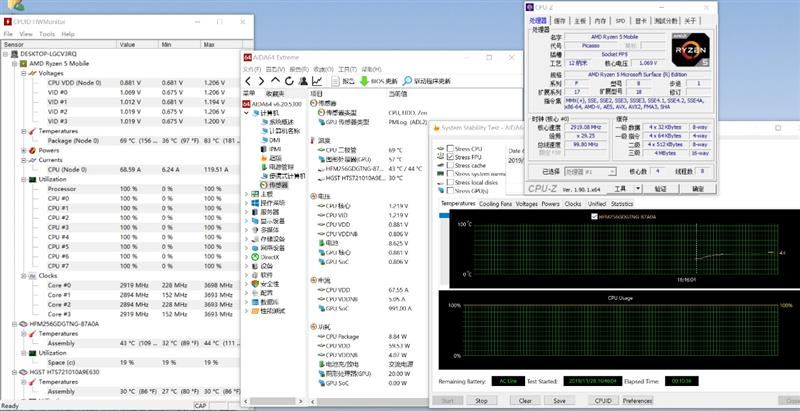
Task: Toggle the HFM256GDGTNG-87A0A graph checkbox
Action: click(x=593, y=217)
